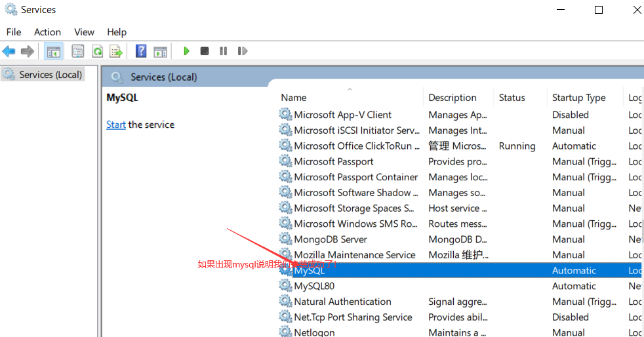Click Automatic startup type of MySQL80
644x337 pixels.
pyautogui.click(x=574, y=287)
